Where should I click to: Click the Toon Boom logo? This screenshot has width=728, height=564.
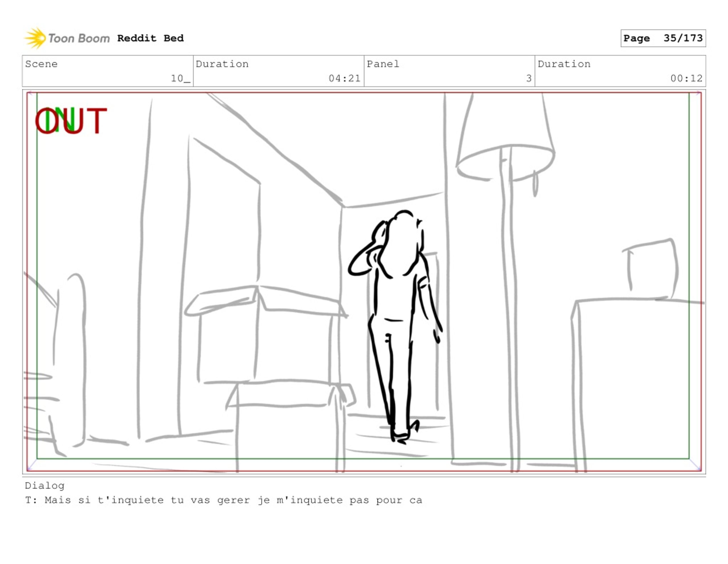pyautogui.click(x=67, y=38)
